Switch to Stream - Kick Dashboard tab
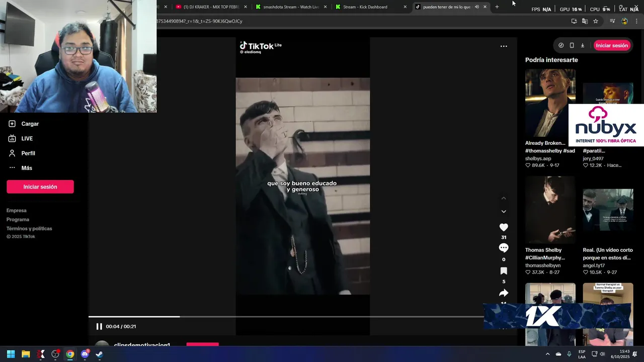This screenshot has height=362, width=644. pos(371,7)
